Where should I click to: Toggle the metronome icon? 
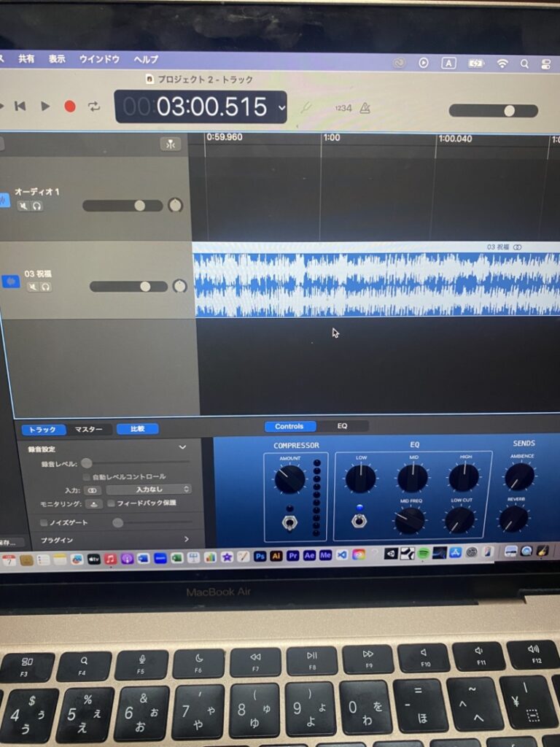pos(365,108)
